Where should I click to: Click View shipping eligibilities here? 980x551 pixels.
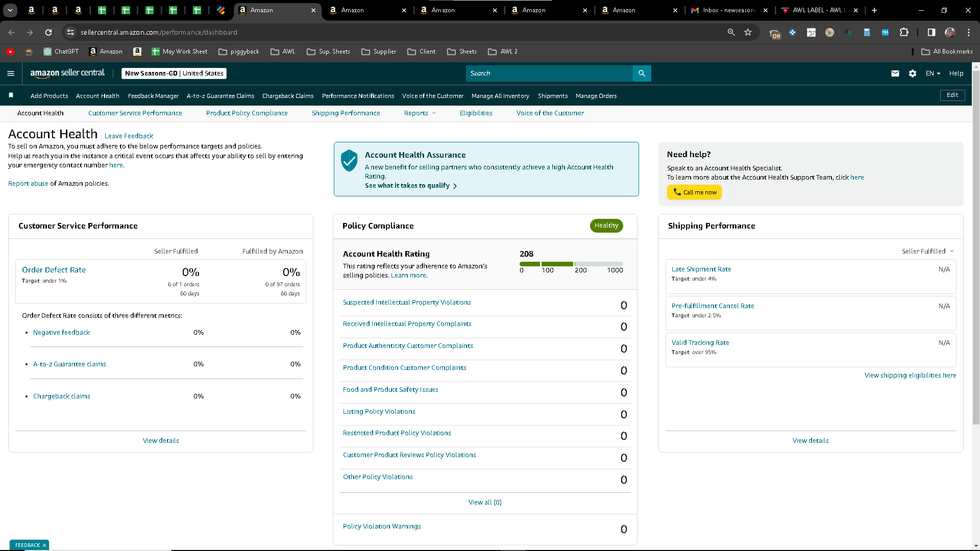[x=910, y=375]
